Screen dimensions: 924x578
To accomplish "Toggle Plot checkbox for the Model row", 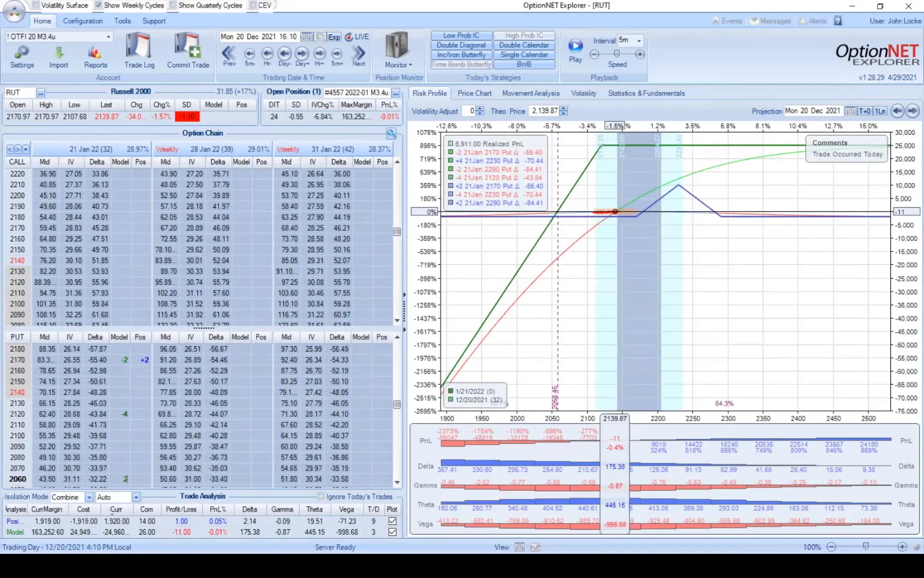I will tap(392, 532).
